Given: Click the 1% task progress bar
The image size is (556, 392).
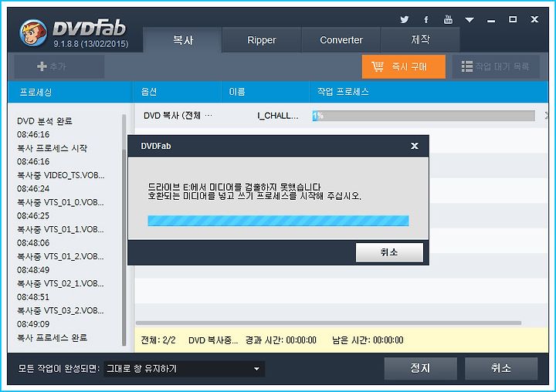Looking at the screenshot, I should (x=423, y=116).
